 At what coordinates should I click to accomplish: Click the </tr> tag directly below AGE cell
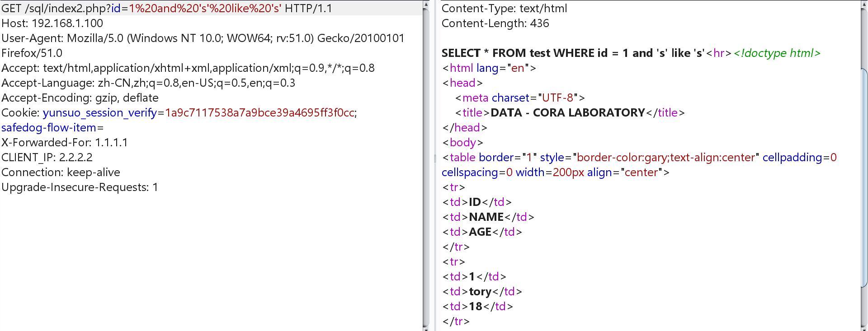456,247
